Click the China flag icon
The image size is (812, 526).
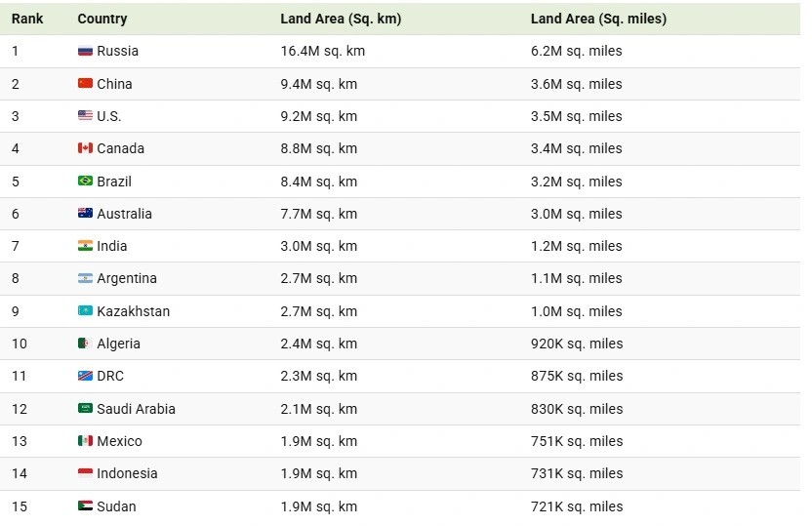tap(86, 83)
